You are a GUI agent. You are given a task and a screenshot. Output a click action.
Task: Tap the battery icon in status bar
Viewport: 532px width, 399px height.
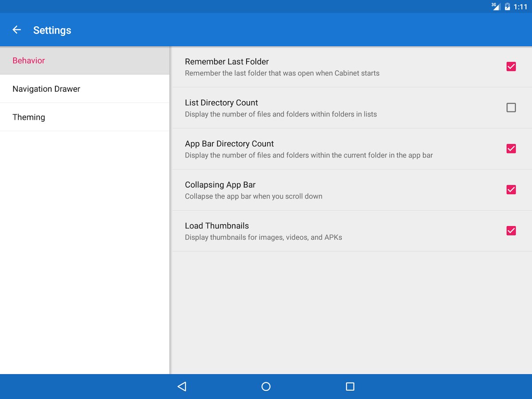pos(507,7)
